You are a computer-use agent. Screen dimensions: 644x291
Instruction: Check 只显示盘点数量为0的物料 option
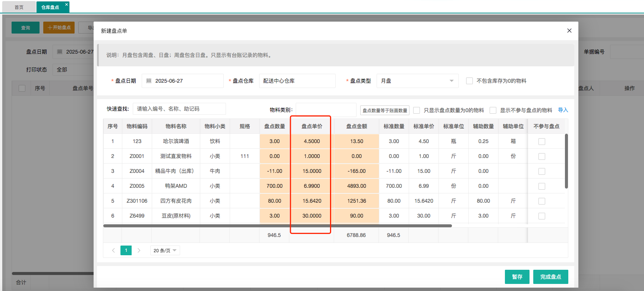pyautogui.click(x=417, y=110)
